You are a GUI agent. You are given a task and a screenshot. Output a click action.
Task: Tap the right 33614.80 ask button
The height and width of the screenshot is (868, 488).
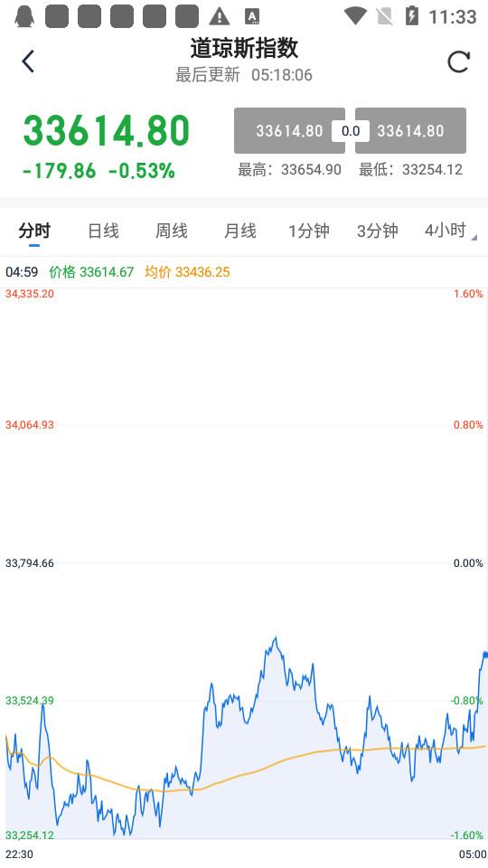point(410,130)
